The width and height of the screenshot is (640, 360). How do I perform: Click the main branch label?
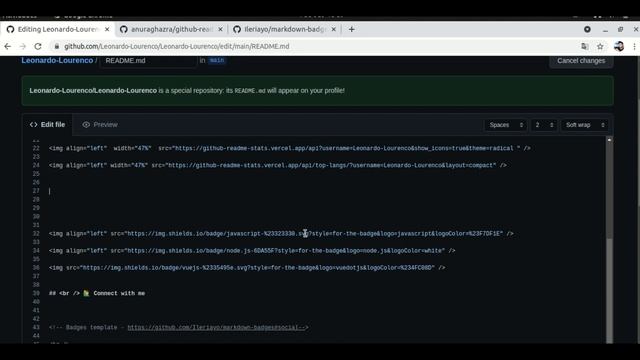coord(217,60)
